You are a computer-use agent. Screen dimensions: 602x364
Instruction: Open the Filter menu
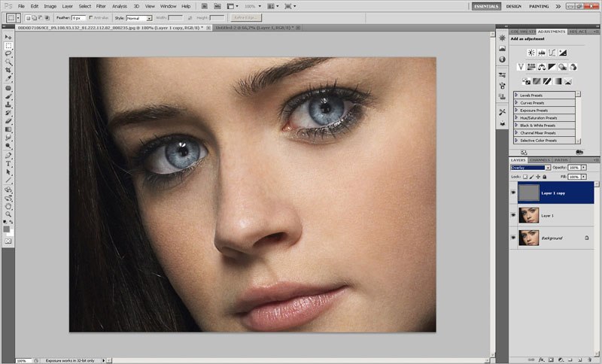pyautogui.click(x=101, y=6)
